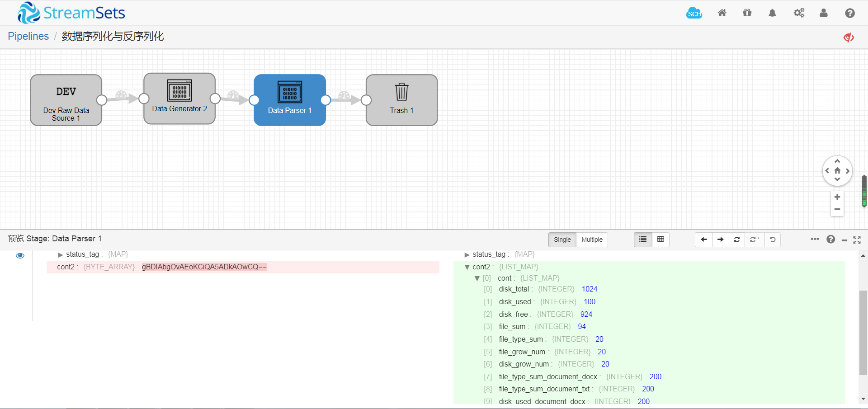This screenshot has width=868, height=409.
Task: Select Multiple preview mode
Action: pos(592,240)
